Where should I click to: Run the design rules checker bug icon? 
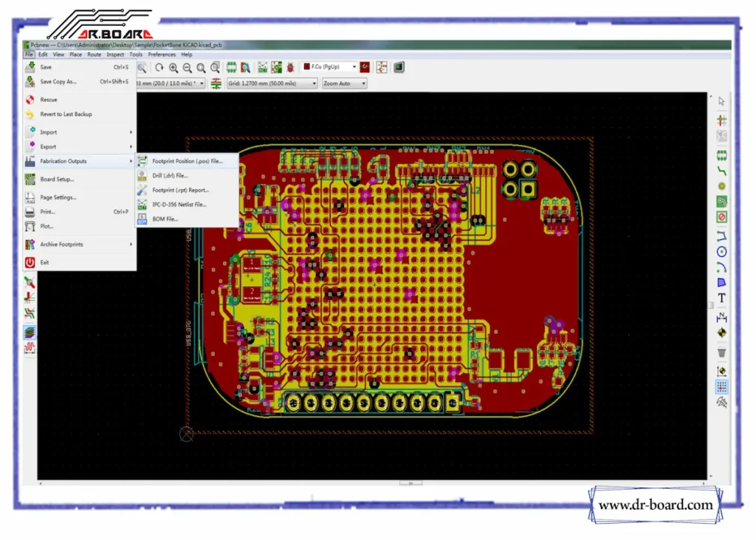pos(290,67)
